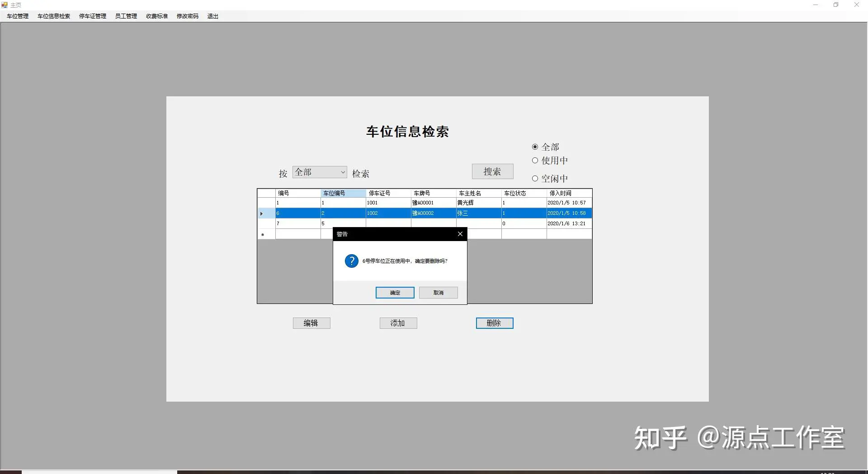Click the 添加 button
Screen dimensions: 868x474
(x=398, y=323)
